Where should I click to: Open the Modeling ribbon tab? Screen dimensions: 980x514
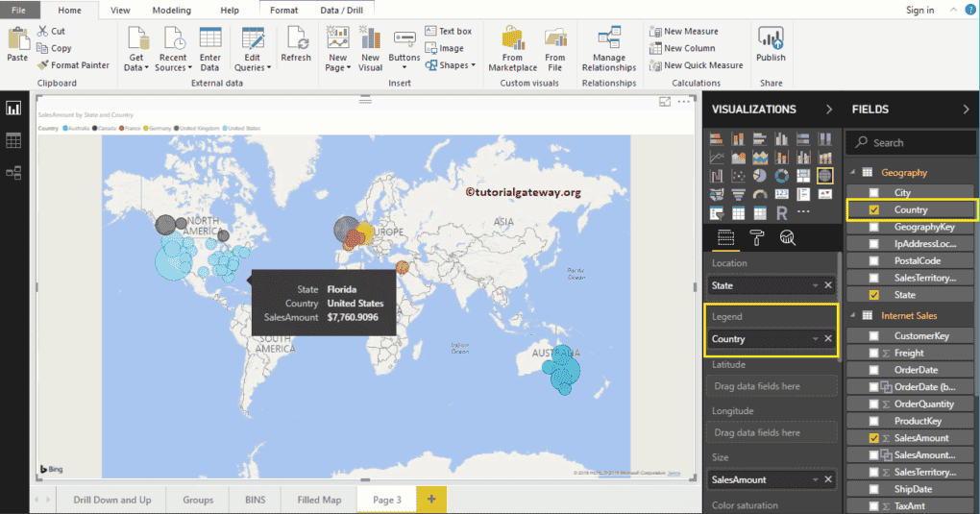tap(171, 10)
